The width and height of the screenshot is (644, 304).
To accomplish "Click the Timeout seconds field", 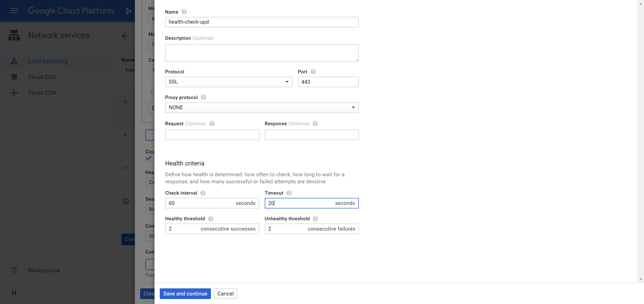I will pos(312,203).
